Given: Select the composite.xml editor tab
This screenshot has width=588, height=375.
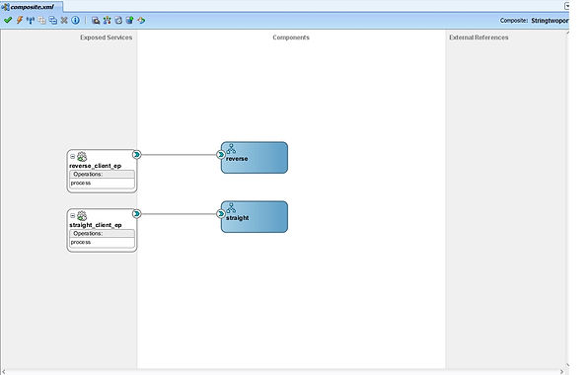Looking at the screenshot, I should [32, 7].
